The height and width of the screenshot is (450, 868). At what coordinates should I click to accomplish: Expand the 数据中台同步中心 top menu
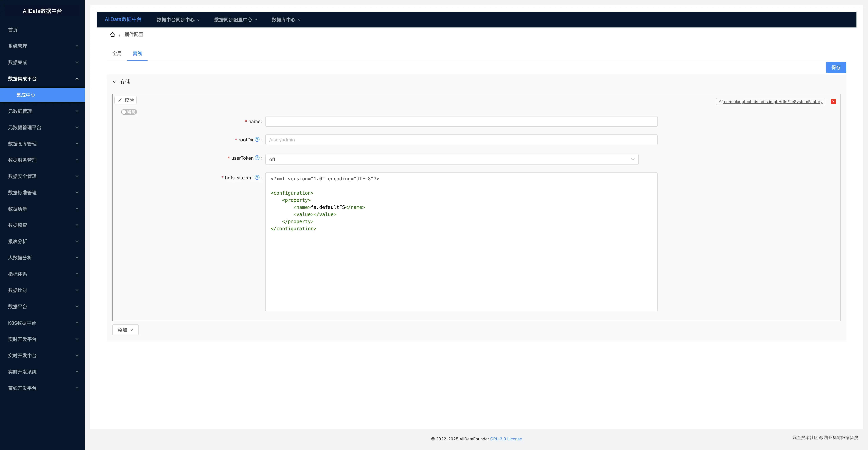[x=178, y=19]
